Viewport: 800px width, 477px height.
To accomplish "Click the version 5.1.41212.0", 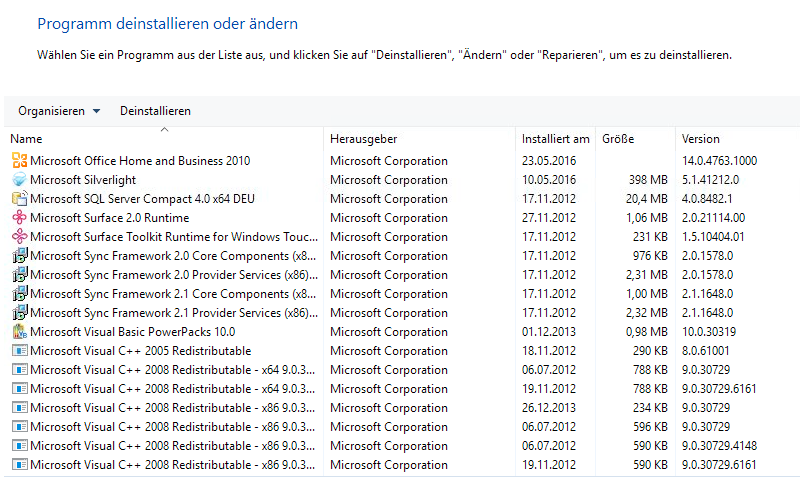I will [710, 180].
